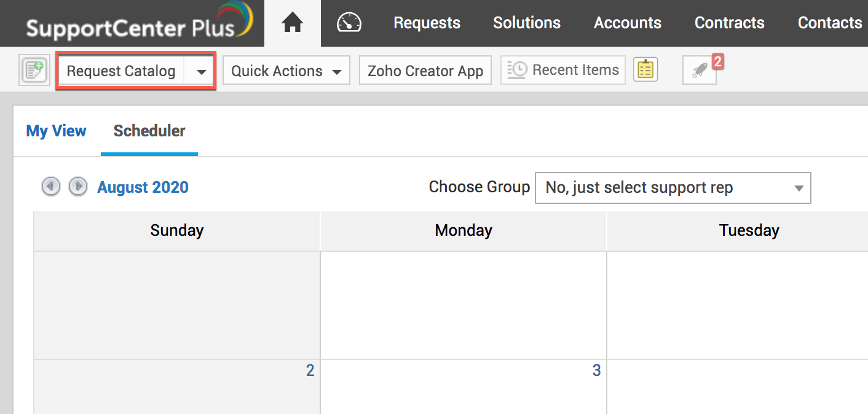868x414 pixels.
Task: Open the Quick Actions dropdown
Action: click(x=286, y=71)
